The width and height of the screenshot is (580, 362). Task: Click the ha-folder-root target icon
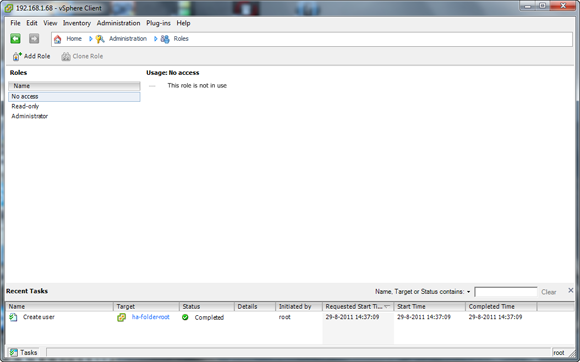[x=121, y=317]
